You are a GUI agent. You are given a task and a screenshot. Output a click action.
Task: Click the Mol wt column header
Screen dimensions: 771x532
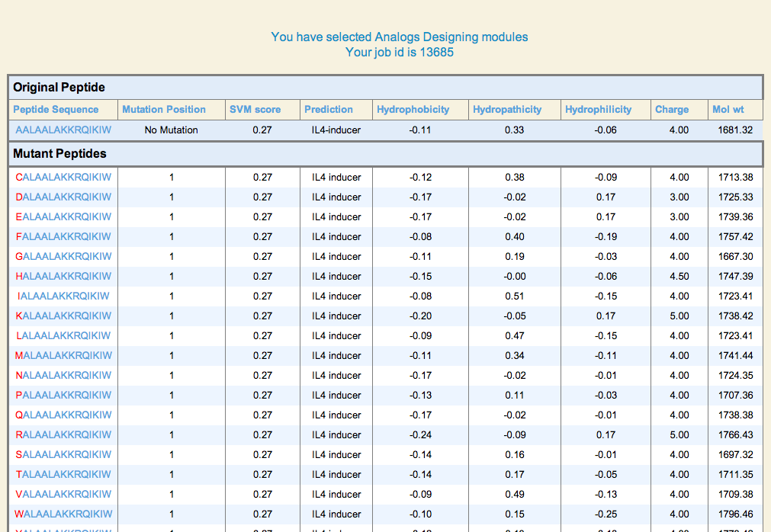tap(728, 110)
